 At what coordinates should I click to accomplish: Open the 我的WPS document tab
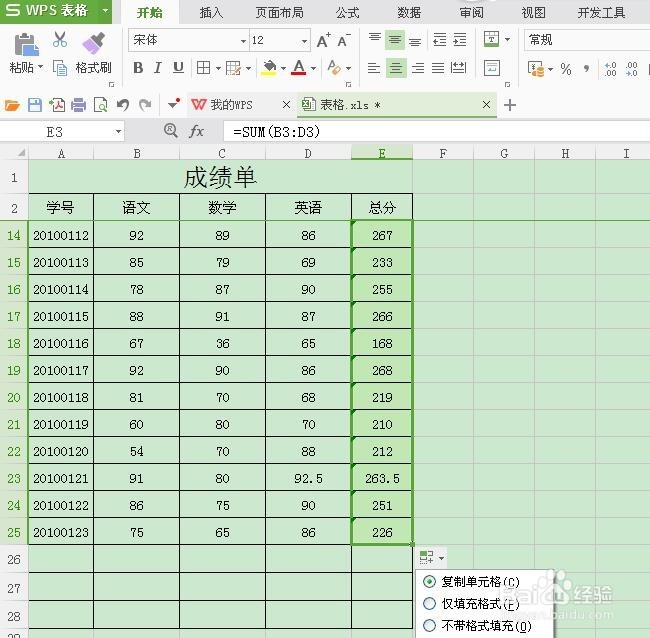[x=233, y=105]
